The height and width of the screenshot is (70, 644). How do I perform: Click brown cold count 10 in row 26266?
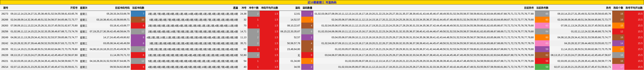pos(138,20)
